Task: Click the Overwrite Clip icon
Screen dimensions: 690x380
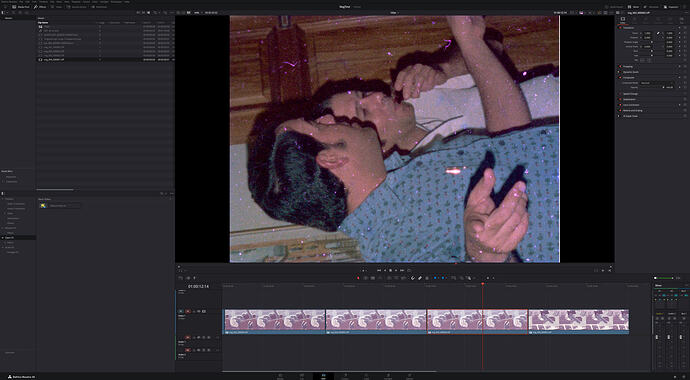Action: point(396,278)
